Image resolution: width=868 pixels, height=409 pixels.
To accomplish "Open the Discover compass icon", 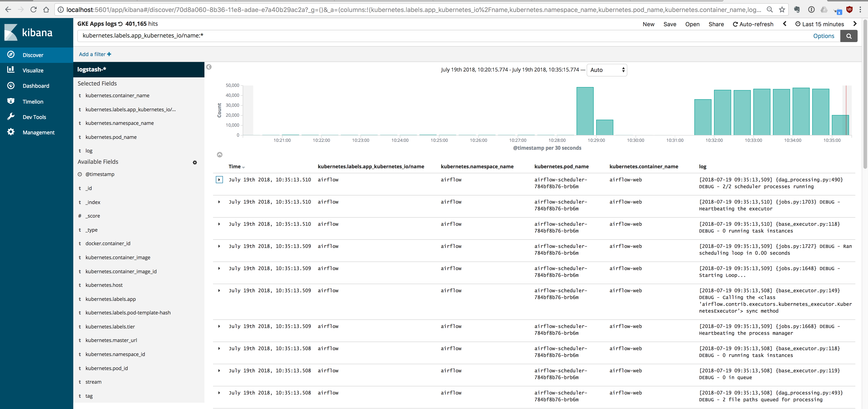I will tap(11, 55).
